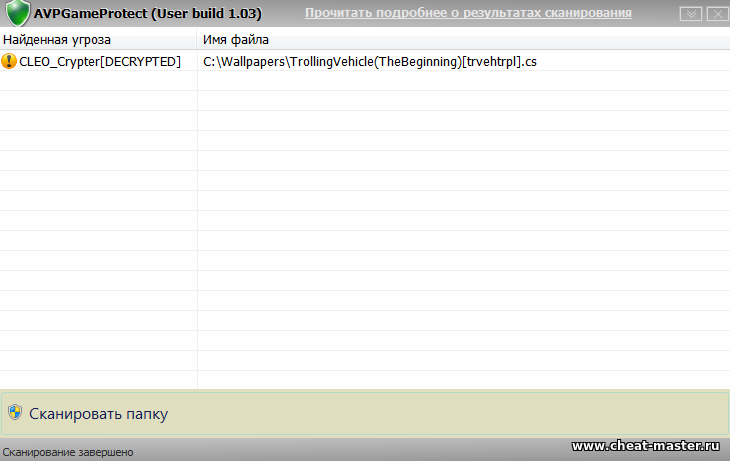
Task: Click the yellow warning icon beside CLEO_Crypter
Action: [10, 61]
